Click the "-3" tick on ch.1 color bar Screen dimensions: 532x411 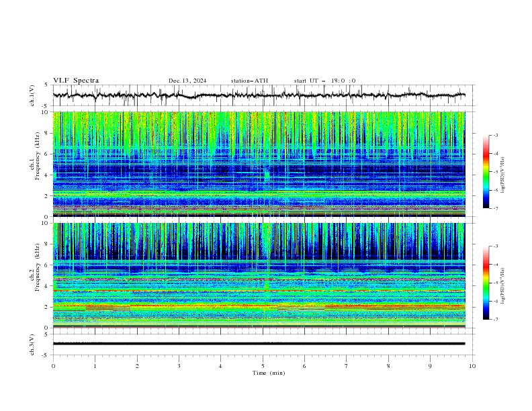pyautogui.click(x=495, y=135)
